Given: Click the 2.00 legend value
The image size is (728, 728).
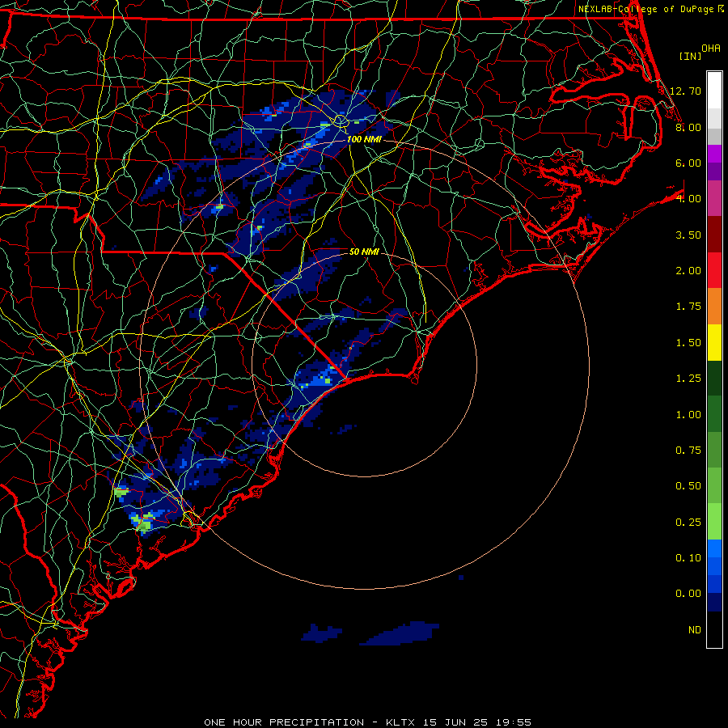Looking at the screenshot, I should coord(688,271).
